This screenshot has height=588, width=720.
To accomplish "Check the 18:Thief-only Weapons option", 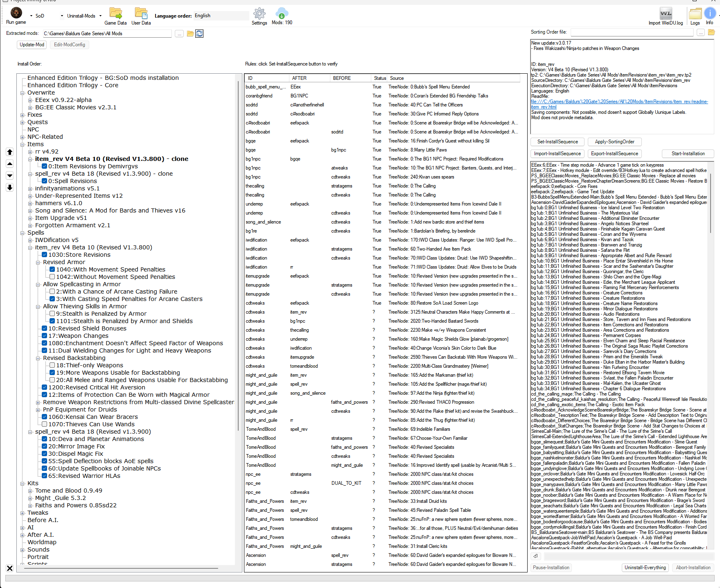I will [x=52, y=365].
